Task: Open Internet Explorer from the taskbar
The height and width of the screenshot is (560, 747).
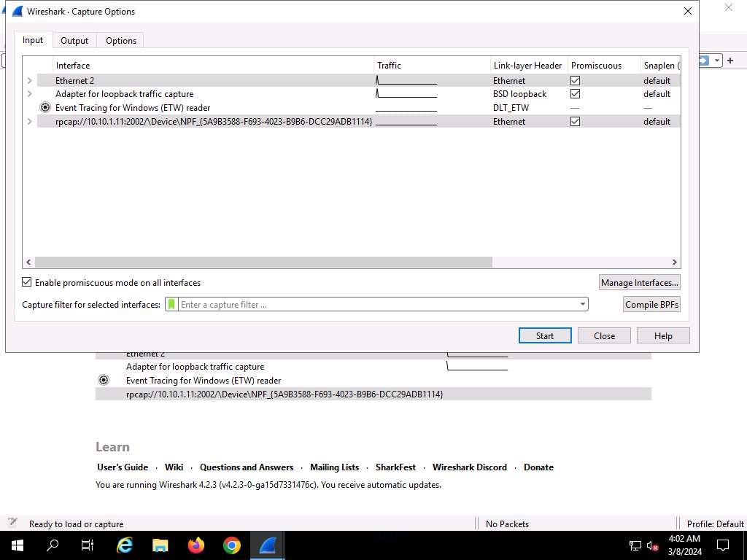Action: click(x=125, y=545)
